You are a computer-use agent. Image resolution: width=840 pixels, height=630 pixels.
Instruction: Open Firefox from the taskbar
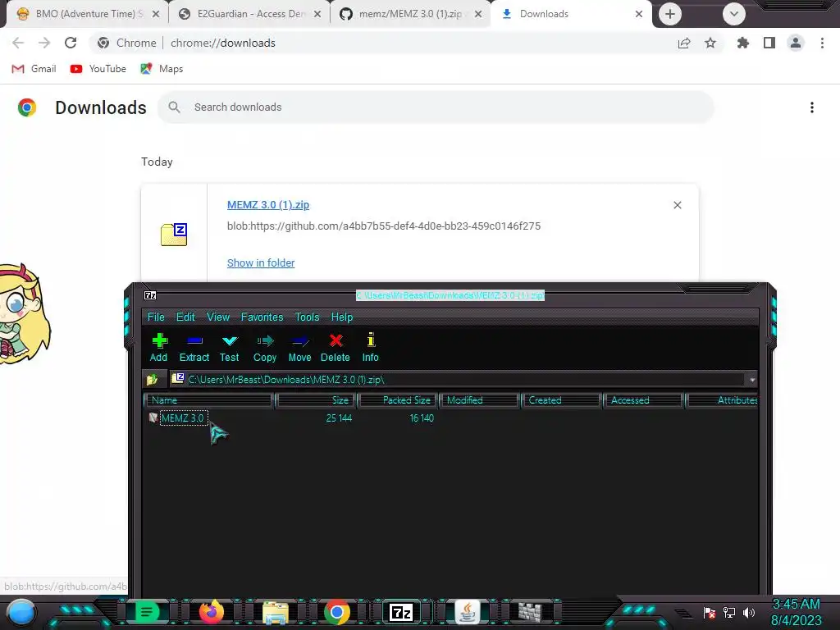[x=211, y=612]
